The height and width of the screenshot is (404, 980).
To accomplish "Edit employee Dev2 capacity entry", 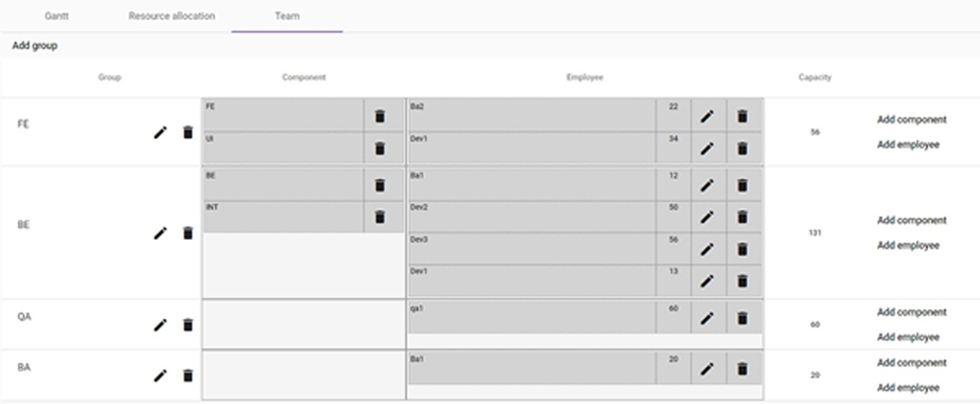I will [x=706, y=217].
